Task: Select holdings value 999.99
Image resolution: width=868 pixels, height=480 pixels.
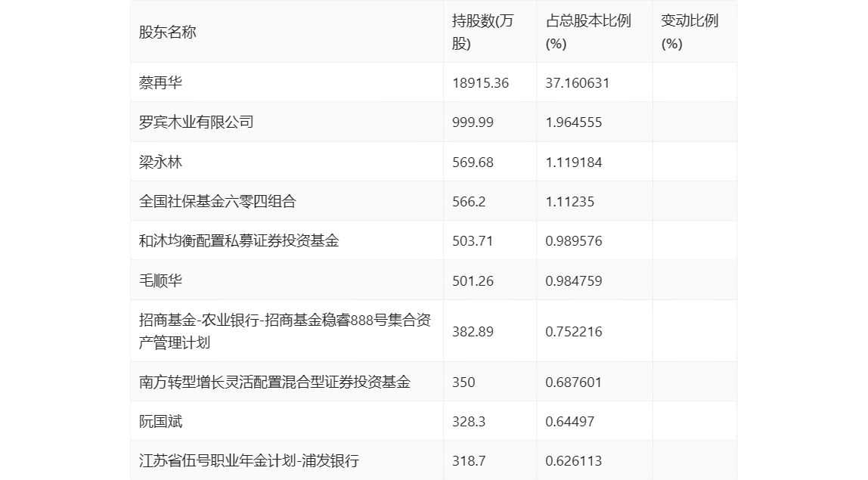Action: click(x=473, y=122)
